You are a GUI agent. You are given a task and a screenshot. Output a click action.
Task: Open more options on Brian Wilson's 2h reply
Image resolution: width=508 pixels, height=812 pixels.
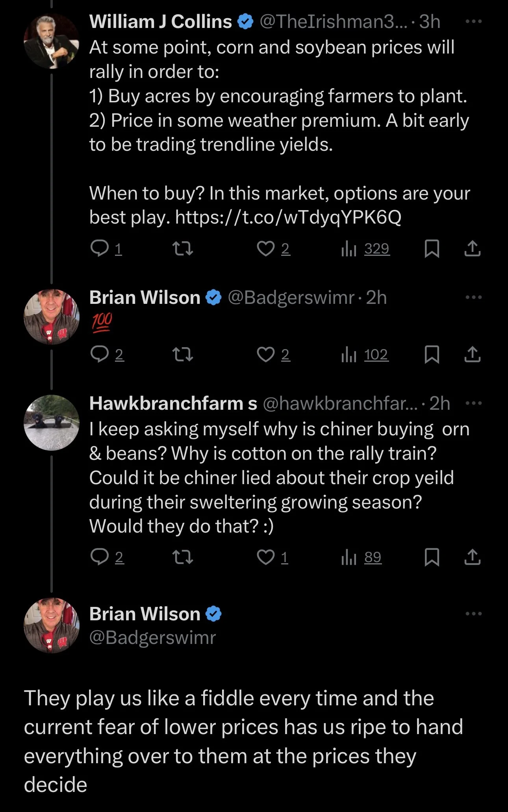(473, 297)
